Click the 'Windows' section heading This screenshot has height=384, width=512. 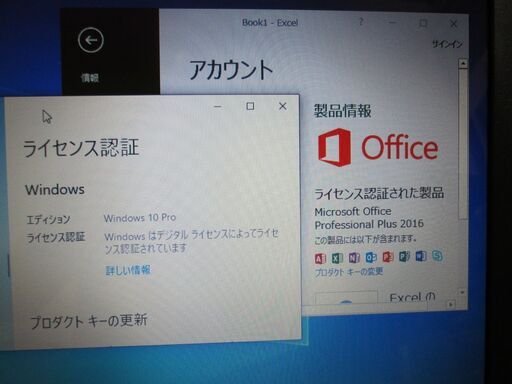(55, 190)
